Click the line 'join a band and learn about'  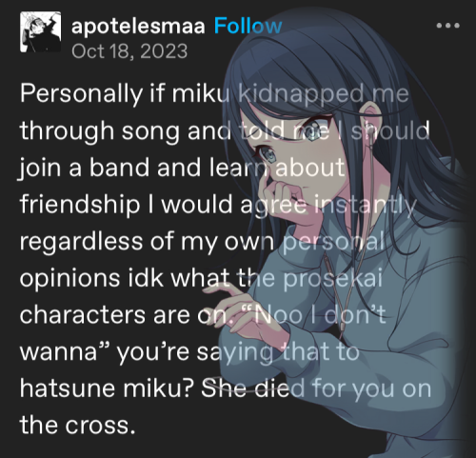[182, 169]
